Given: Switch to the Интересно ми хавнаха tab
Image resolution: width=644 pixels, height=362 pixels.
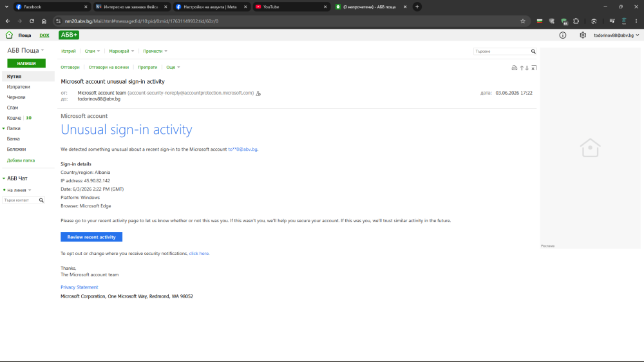Looking at the screenshot, I should click(x=131, y=6).
